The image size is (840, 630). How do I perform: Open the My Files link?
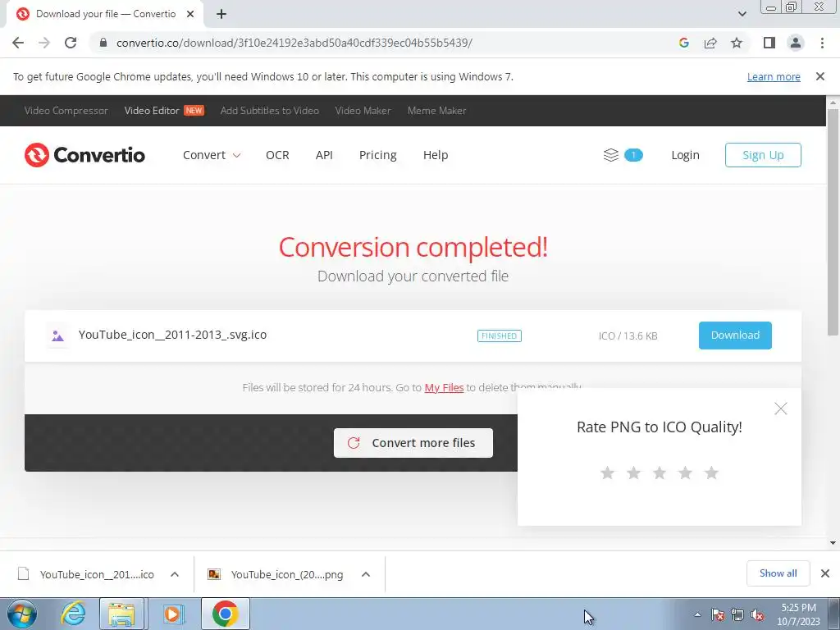click(444, 387)
